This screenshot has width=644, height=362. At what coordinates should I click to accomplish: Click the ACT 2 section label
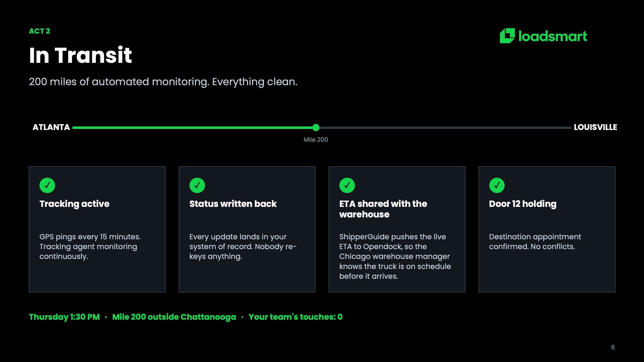pyautogui.click(x=39, y=31)
